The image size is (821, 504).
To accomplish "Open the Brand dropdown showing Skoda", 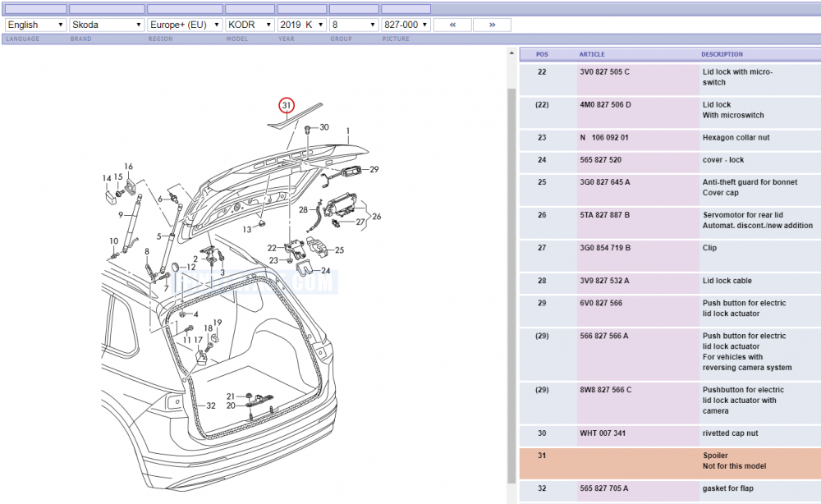I will pos(107,25).
